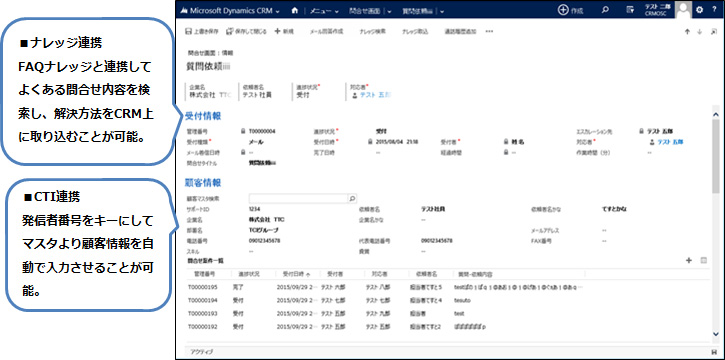
Task: Open the advanced find icon beside search
Action: click(x=629, y=10)
